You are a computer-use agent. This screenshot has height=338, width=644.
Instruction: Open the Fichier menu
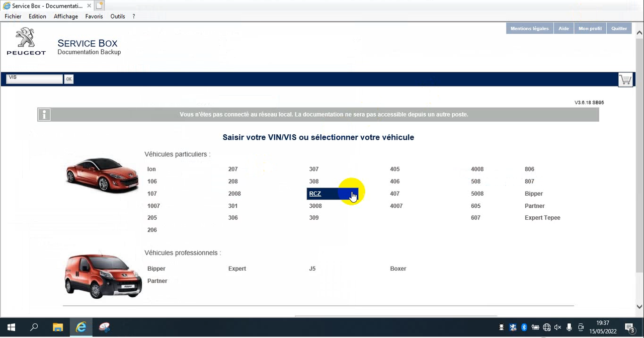coord(13,17)
